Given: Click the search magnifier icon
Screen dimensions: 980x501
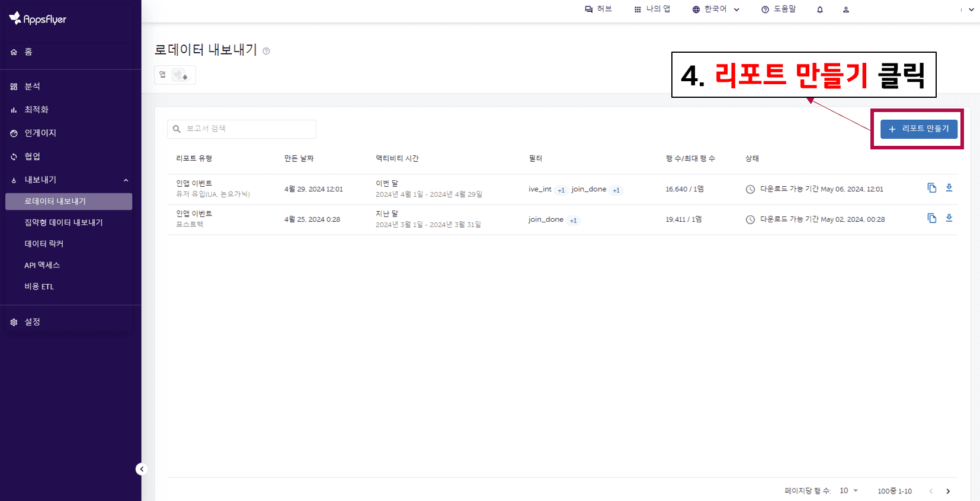Looking at the screenshot, I should [x=177, y=129].
